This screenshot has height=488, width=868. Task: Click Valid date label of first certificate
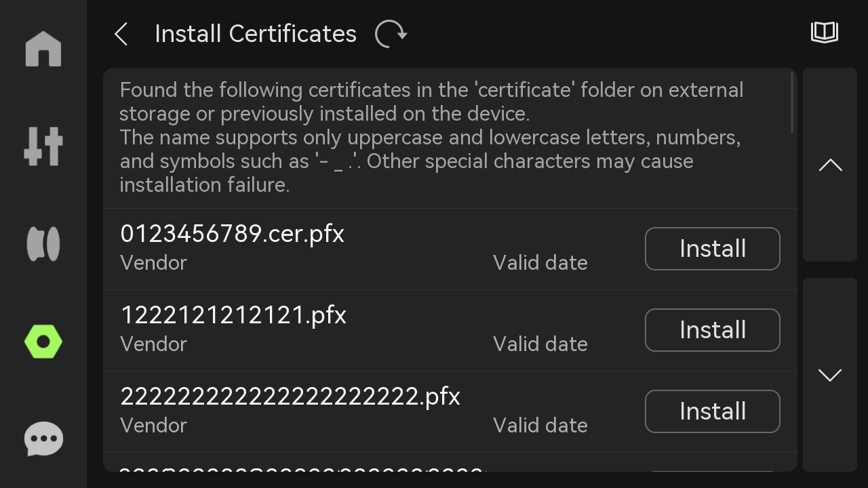point(540,263)
